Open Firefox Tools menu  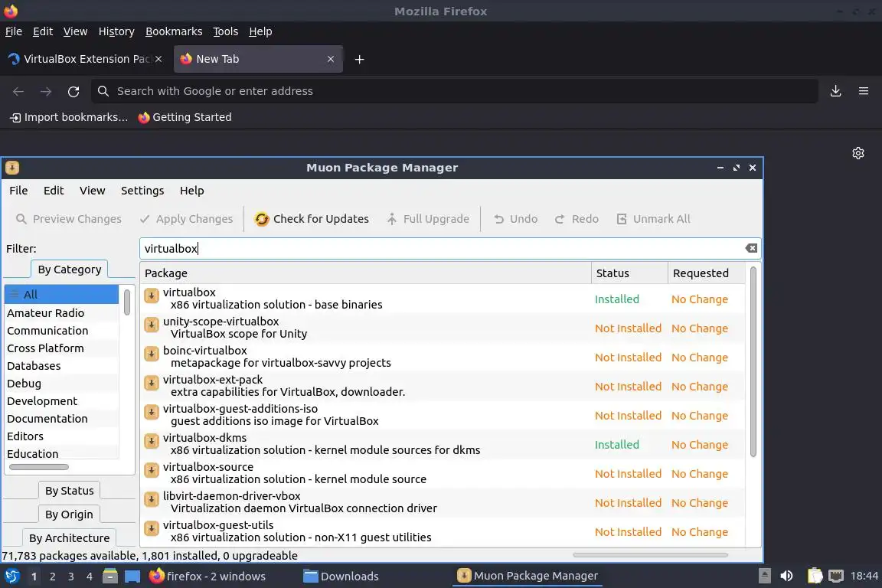(x=226, y=31)
